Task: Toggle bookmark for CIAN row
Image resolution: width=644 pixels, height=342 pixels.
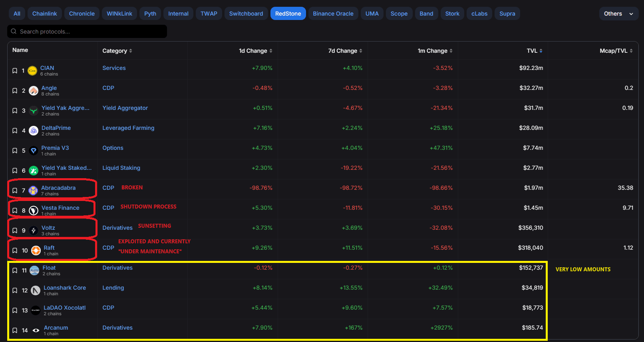Action: click(x=15, y=71)
